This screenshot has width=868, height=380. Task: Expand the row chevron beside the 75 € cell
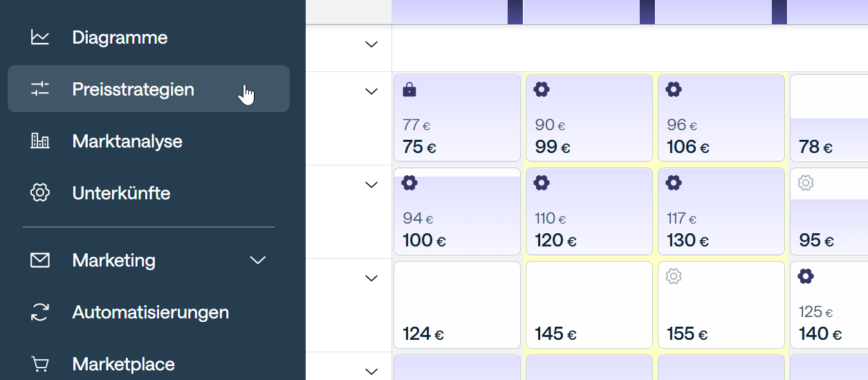click(371, 91)
